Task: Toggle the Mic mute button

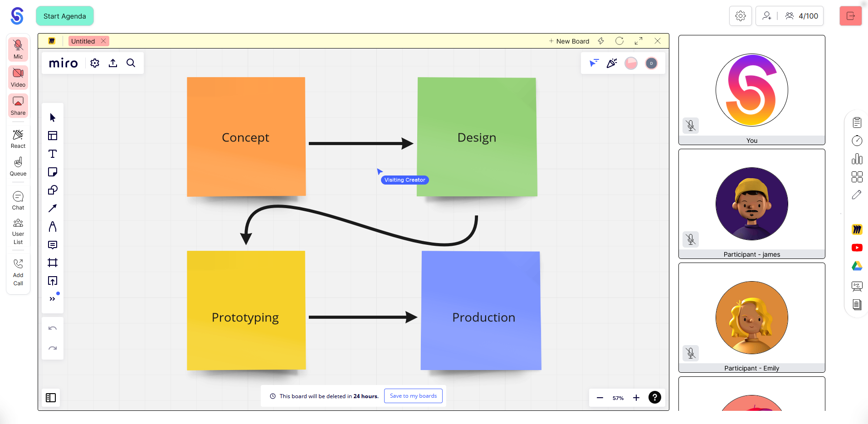Action: (18, 49)
